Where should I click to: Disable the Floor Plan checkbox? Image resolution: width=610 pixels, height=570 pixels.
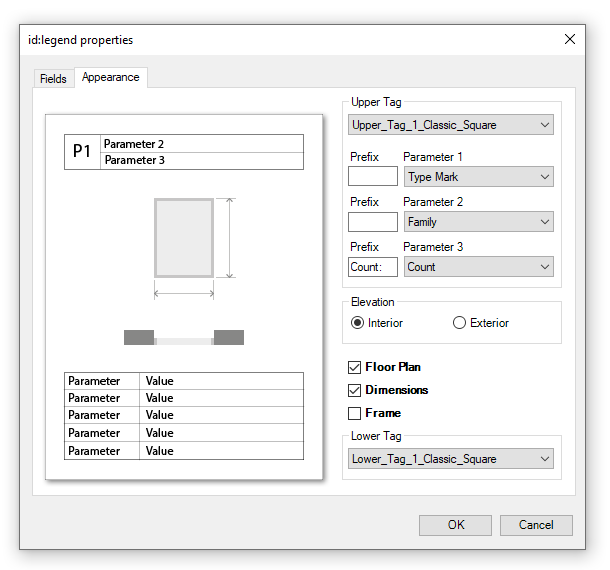tap(354, 367)
